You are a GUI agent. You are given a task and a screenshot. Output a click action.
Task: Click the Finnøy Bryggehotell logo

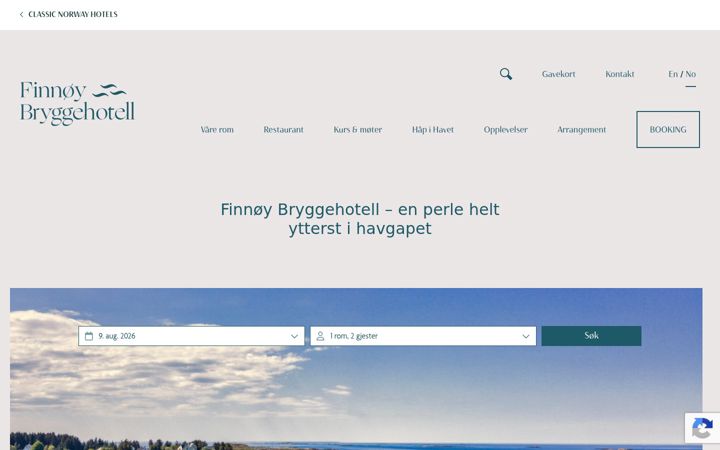point(77,103)
